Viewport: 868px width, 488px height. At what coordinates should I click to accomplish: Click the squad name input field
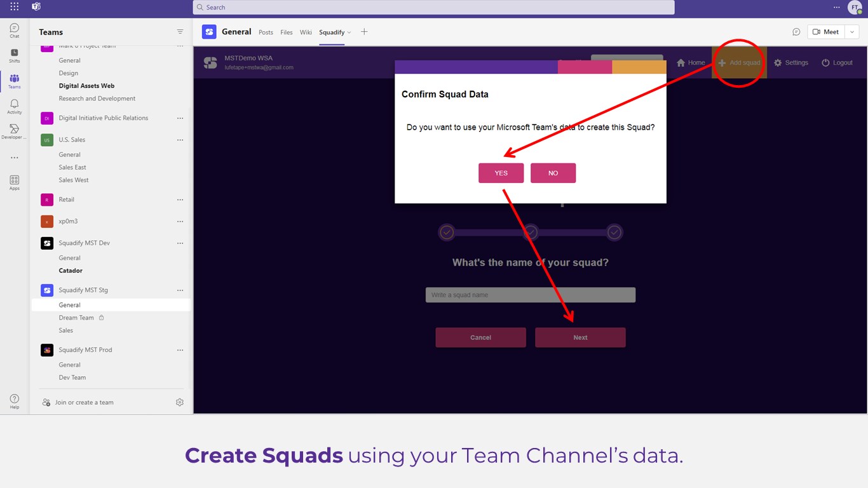click(x=531, y=295)
